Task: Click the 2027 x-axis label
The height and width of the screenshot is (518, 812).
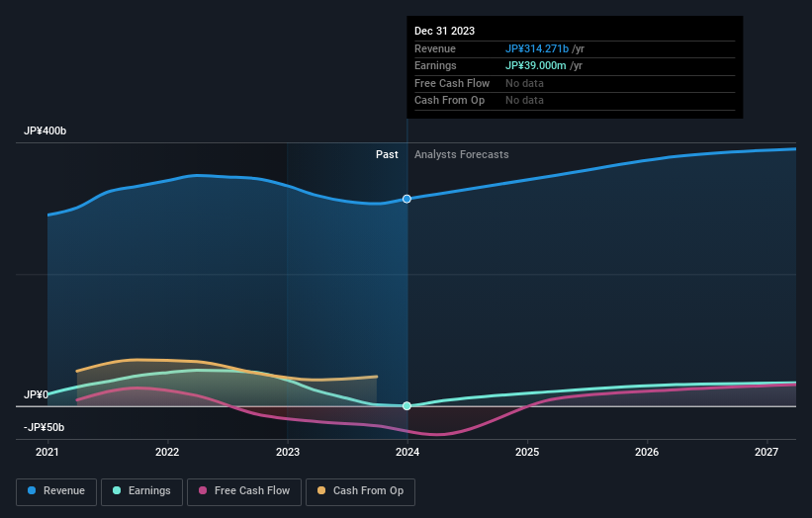Action: [x=767, y=453]
